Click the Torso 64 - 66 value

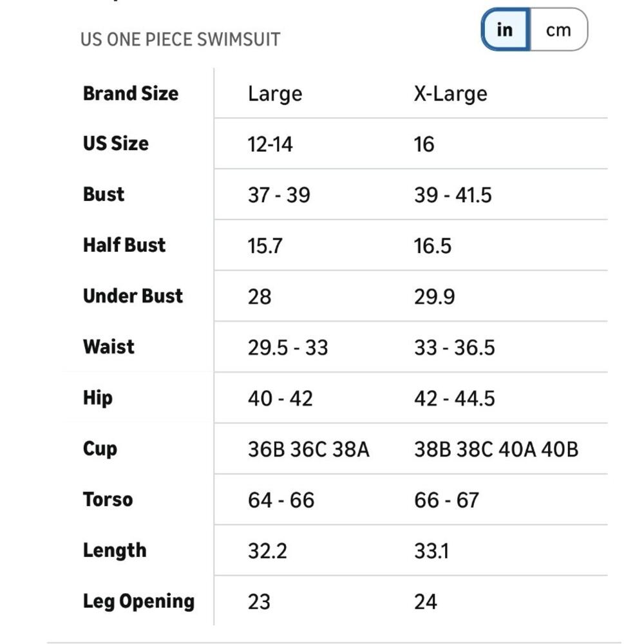tap(281, 500)
